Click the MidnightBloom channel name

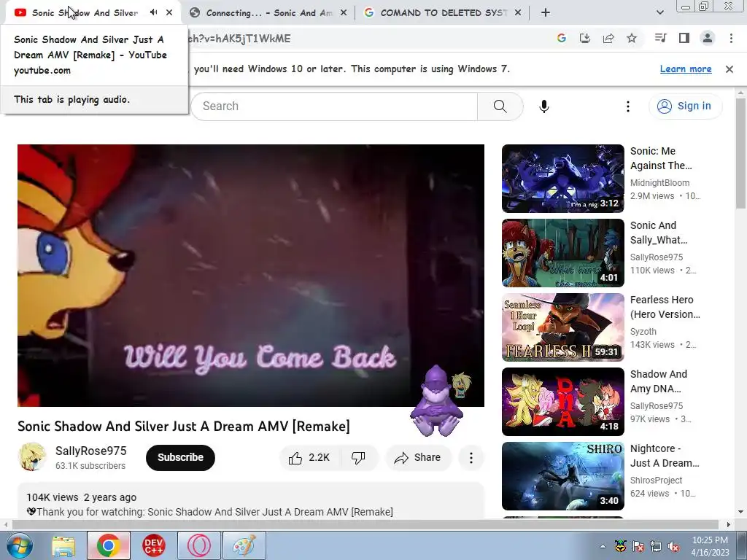click(x=659, y=183)
